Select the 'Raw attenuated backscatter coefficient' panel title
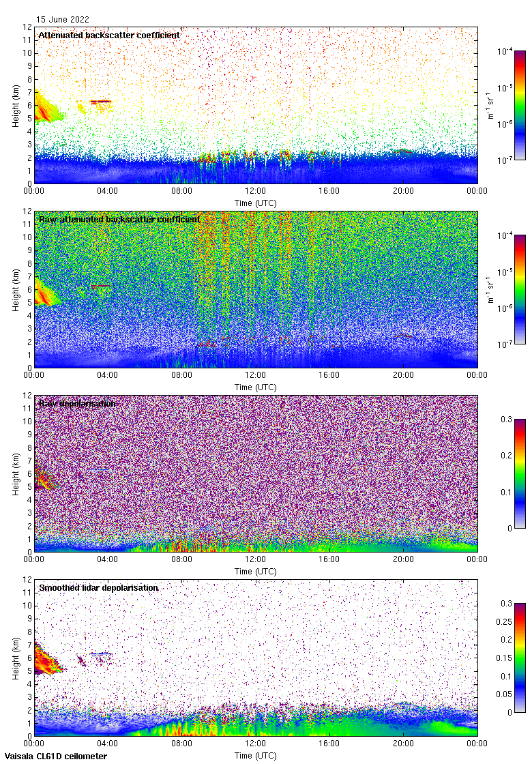 [x=119, y=219]
